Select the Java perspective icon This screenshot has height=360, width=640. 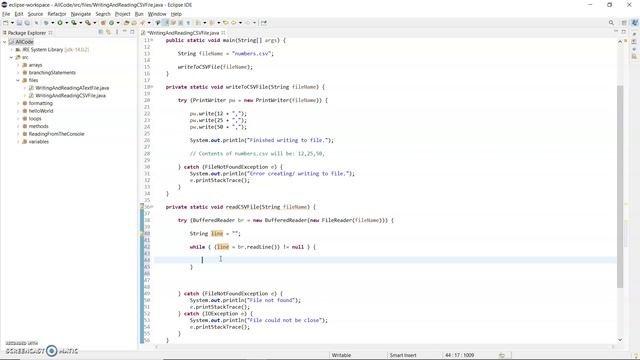click(x=634, y=23)
